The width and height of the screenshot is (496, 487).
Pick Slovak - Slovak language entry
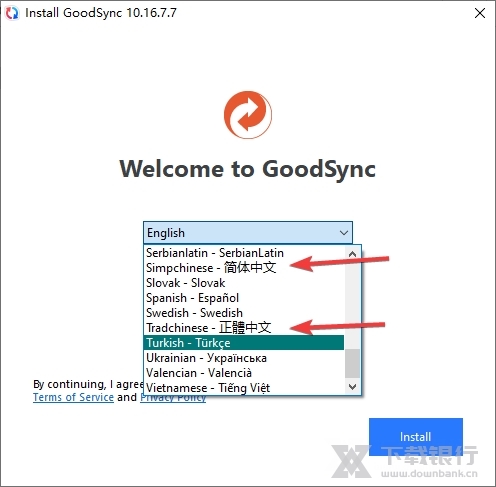244,283
